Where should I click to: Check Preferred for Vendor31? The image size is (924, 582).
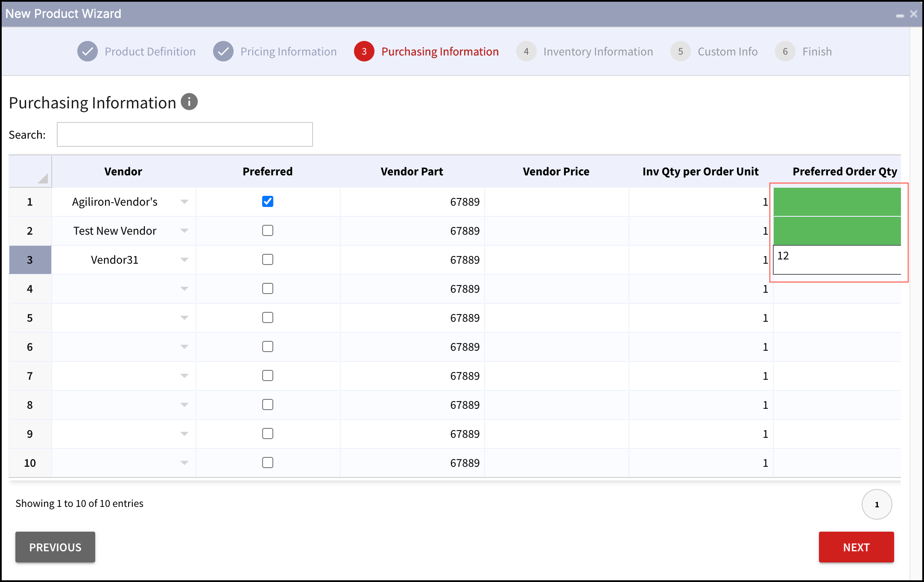pyautogui.click(x=268, y=259)
